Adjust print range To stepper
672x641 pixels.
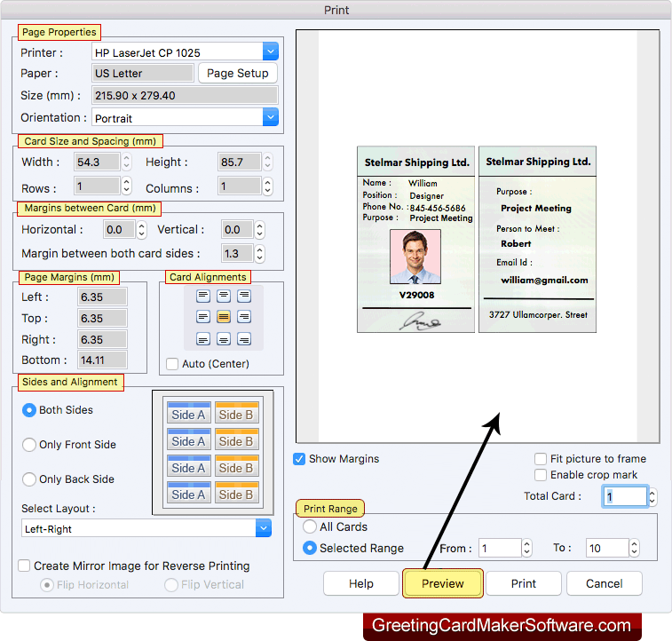635,548
